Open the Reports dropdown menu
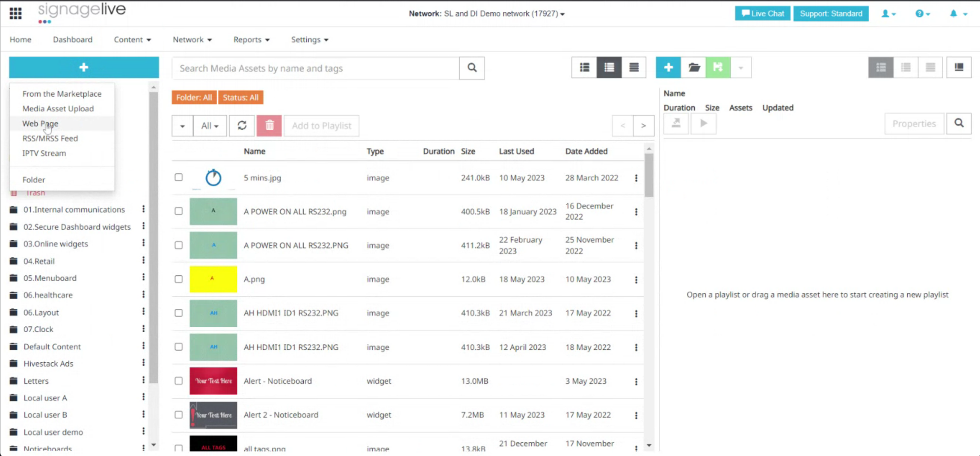 coord(251,39)
